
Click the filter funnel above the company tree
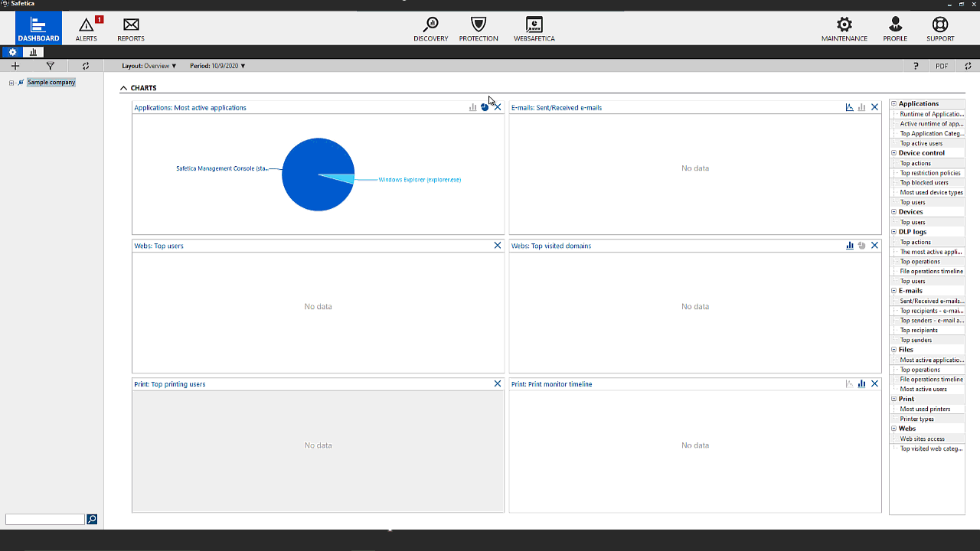coord(50,66)
